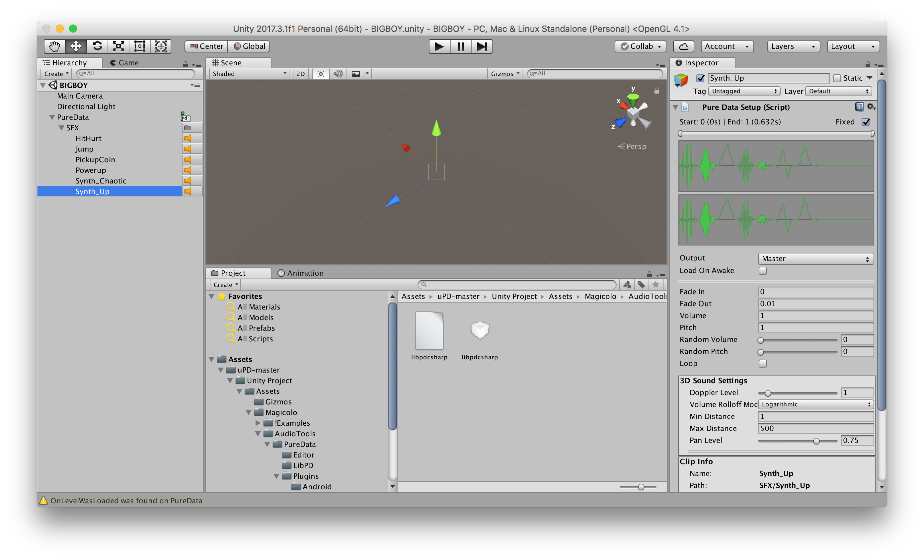The height and width of the screenshot is (560, 924).
Task: Adjust the Doppler Level slider
Action: tap(798, 393)
